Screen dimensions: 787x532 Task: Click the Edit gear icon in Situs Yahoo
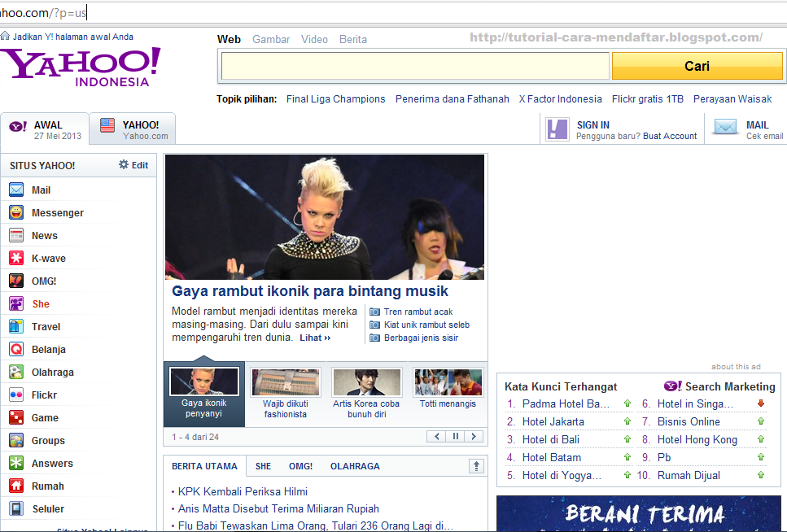pos(124,164)
